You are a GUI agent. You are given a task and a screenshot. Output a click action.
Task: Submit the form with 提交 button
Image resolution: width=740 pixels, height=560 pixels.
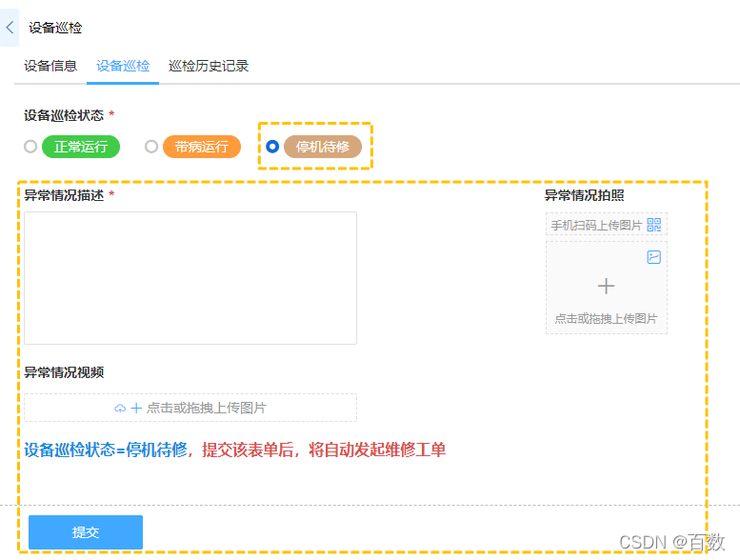click(86, 532)
